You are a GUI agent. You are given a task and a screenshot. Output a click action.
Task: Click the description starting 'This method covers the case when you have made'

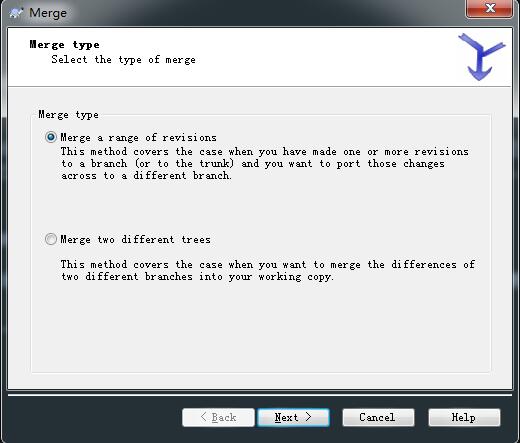tap(265, 164)
